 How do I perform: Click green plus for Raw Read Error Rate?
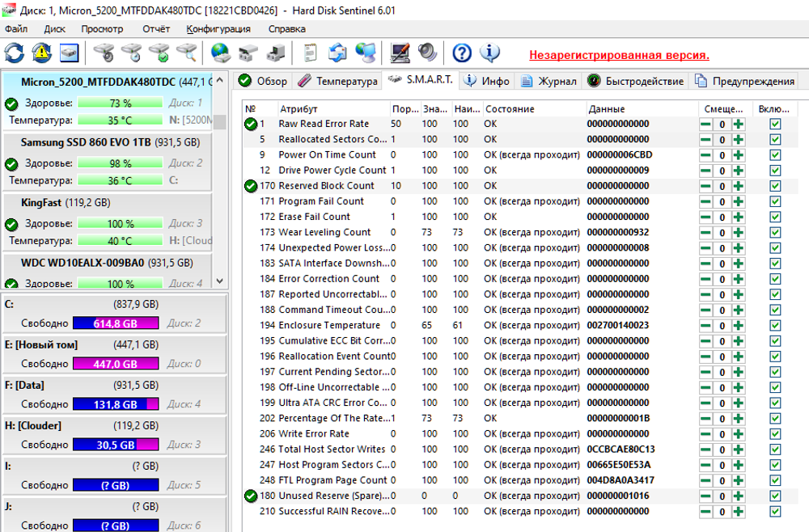coord(739,125)
